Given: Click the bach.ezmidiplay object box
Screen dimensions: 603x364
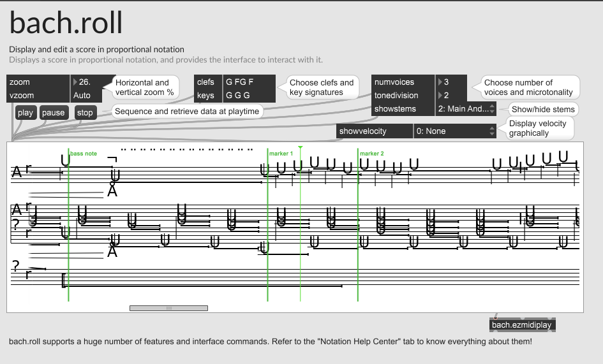Looking at the screenshot, I should pos(522,325).
